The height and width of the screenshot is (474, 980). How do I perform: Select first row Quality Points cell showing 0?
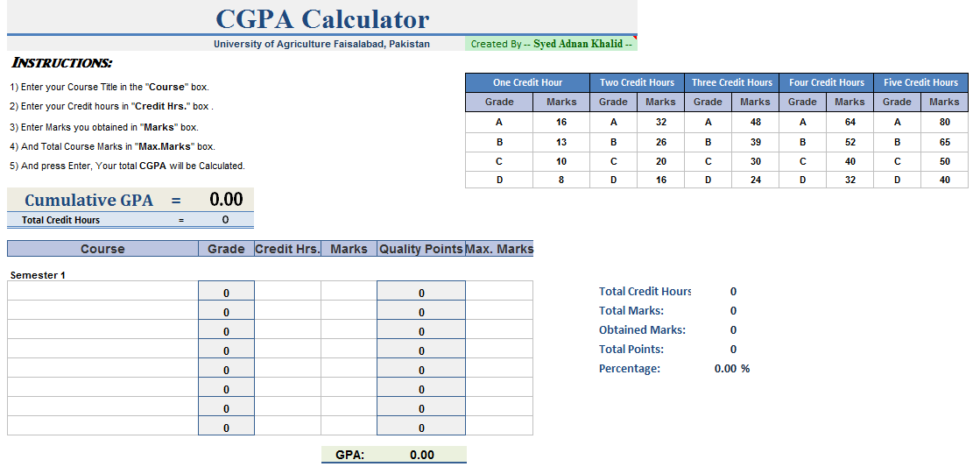click(421, 292)
